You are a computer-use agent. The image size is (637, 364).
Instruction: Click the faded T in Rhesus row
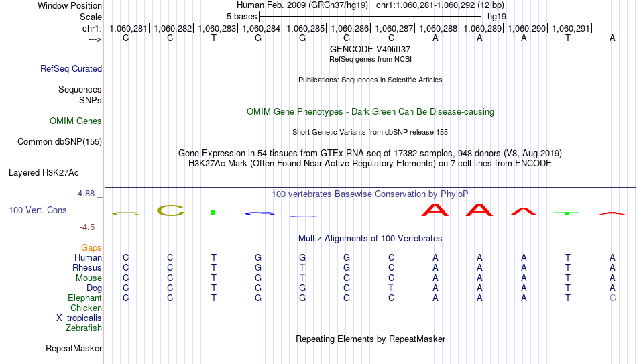click(302, 267)
